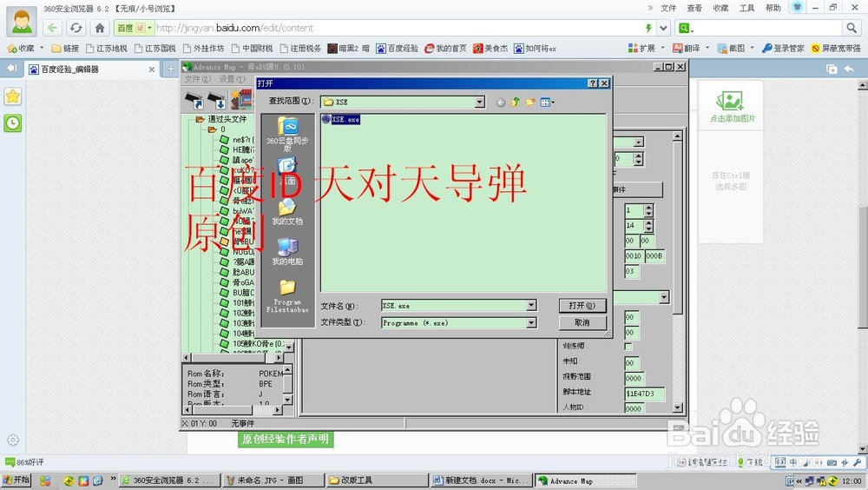Viewport: 868px width, 490px height.
Task: Click the dialog help question mark button
Action: 593,83
